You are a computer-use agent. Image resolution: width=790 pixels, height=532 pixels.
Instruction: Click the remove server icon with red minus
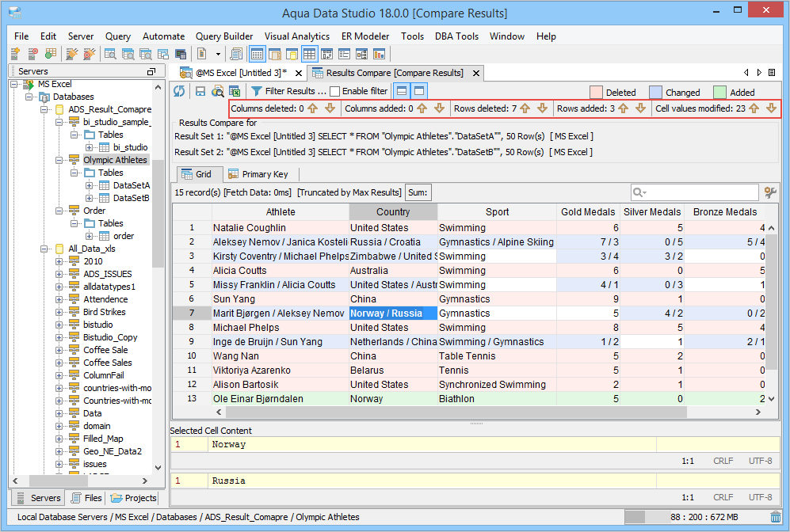pos(32,53)
